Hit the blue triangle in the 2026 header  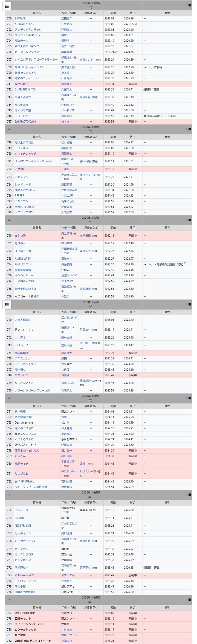pos(9,600)
